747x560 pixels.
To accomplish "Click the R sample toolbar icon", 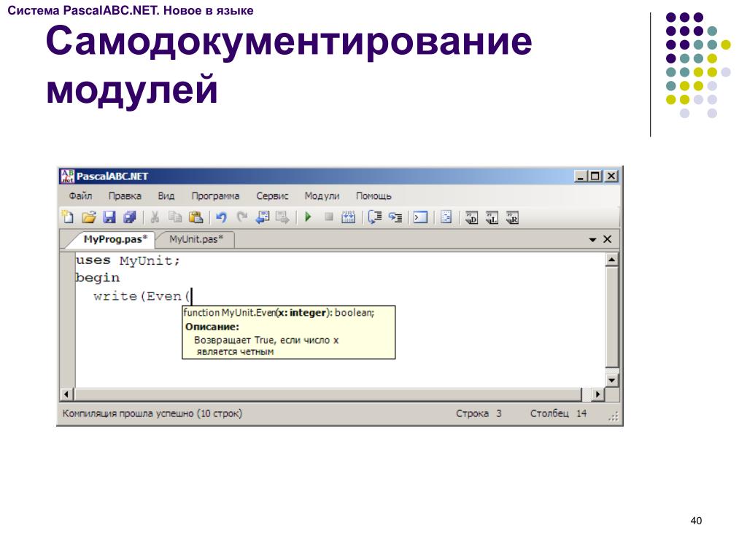I will [x=512, y=217].
